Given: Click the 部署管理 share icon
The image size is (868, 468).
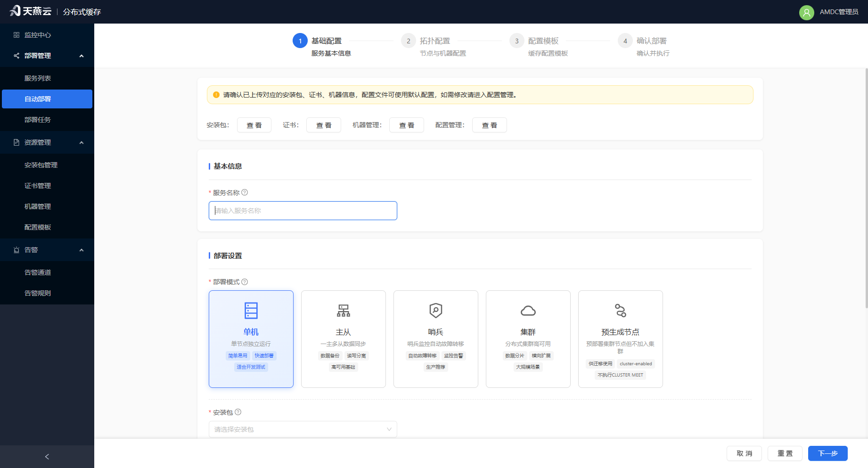Looking at the screenshot, I should point(16,56).
